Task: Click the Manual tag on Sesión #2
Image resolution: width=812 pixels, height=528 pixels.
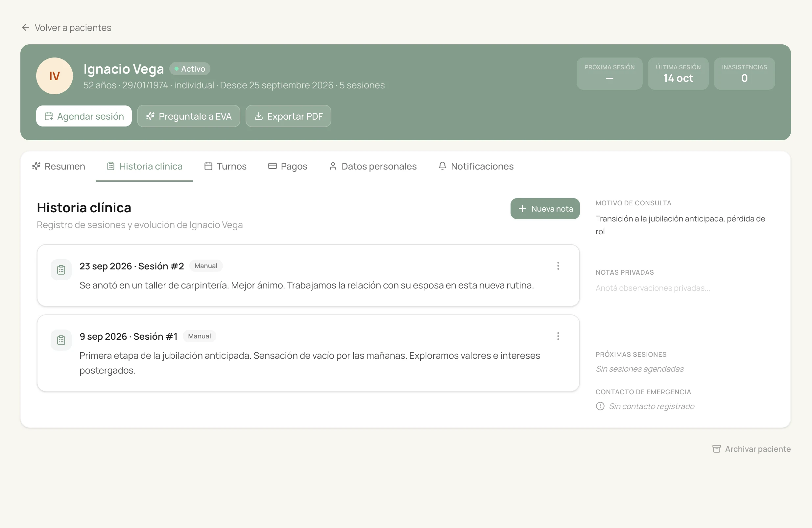Action: 206,266
